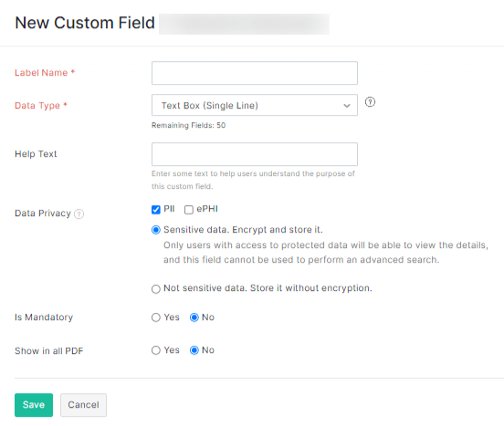Screen dimensions: 504x426
Task: Click the New Custom Field heading
Action: pyautogui.click(x=85, y=23)
